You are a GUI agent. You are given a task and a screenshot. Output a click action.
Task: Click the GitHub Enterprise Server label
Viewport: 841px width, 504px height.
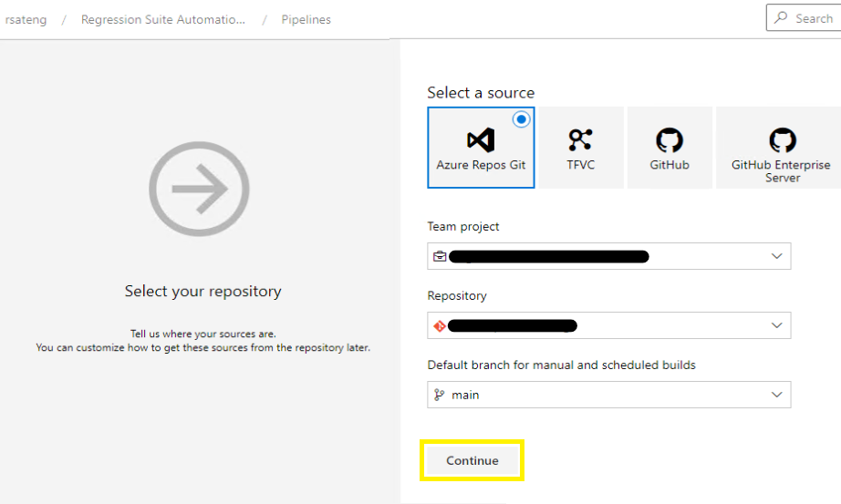781,171
